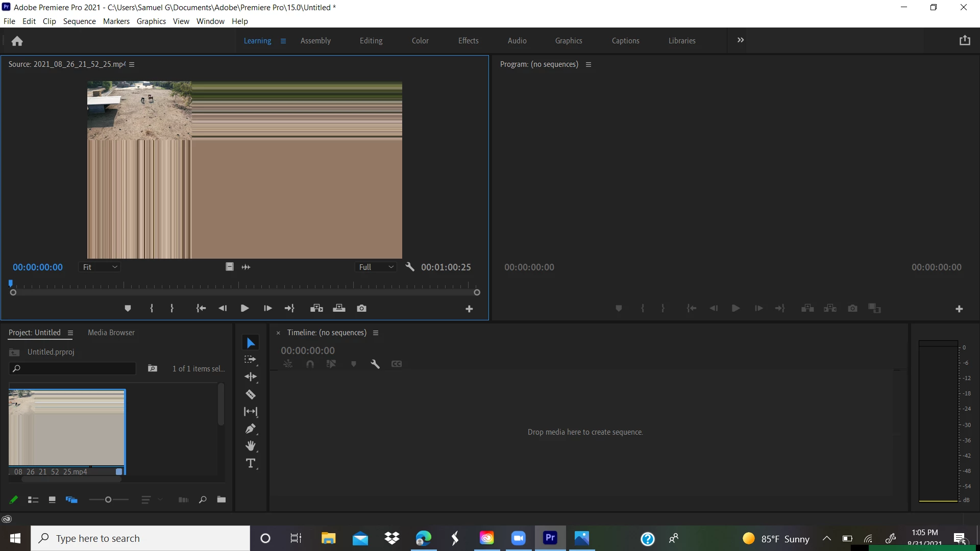
Task: Select the Type tool
Action: pos(251,463)
